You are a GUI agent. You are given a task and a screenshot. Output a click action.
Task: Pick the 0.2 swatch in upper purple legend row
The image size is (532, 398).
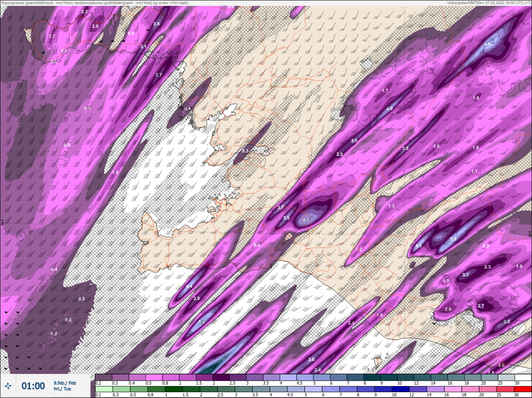(x=103, y=377)
